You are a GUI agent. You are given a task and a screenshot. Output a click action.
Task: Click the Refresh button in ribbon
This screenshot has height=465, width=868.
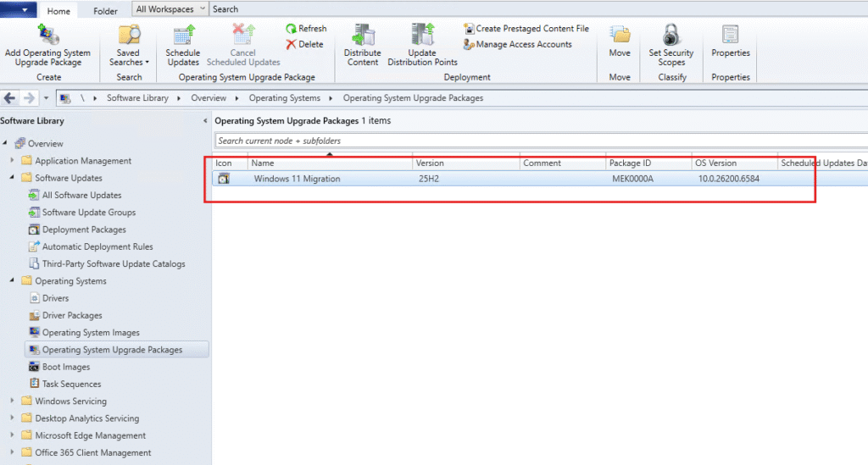point(306,29)
